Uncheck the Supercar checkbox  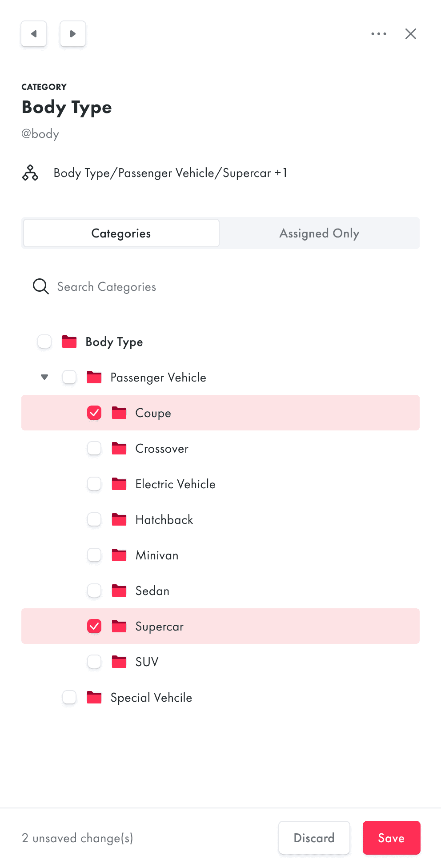coord(94,626)
